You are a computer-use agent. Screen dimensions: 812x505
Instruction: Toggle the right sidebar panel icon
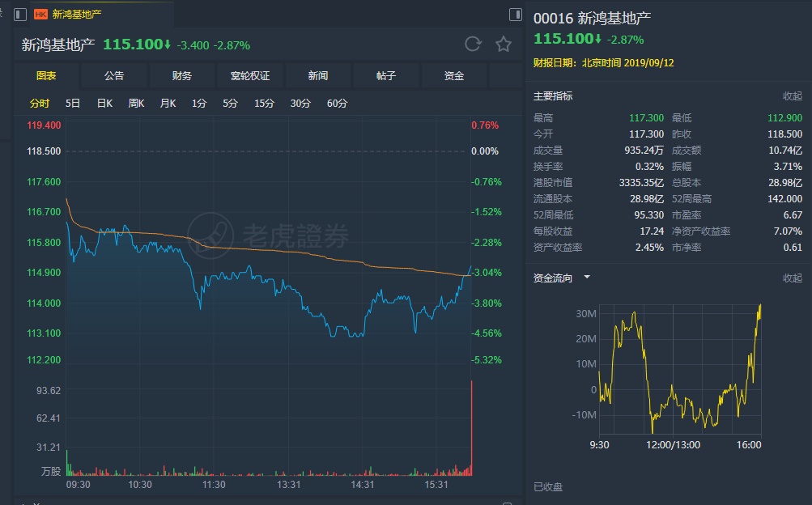(x=516, y=15)
